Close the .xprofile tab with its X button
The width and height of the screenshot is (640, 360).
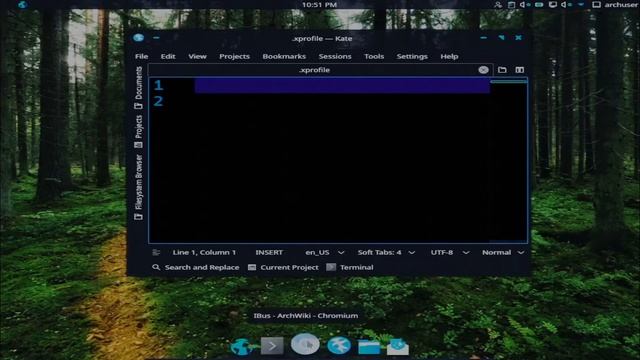coord(483,70)
